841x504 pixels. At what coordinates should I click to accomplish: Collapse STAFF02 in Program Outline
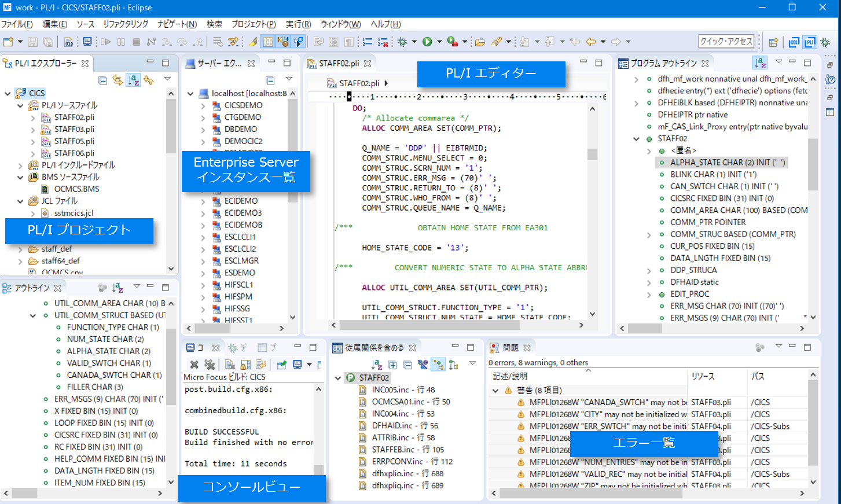(x=636, y=139)
